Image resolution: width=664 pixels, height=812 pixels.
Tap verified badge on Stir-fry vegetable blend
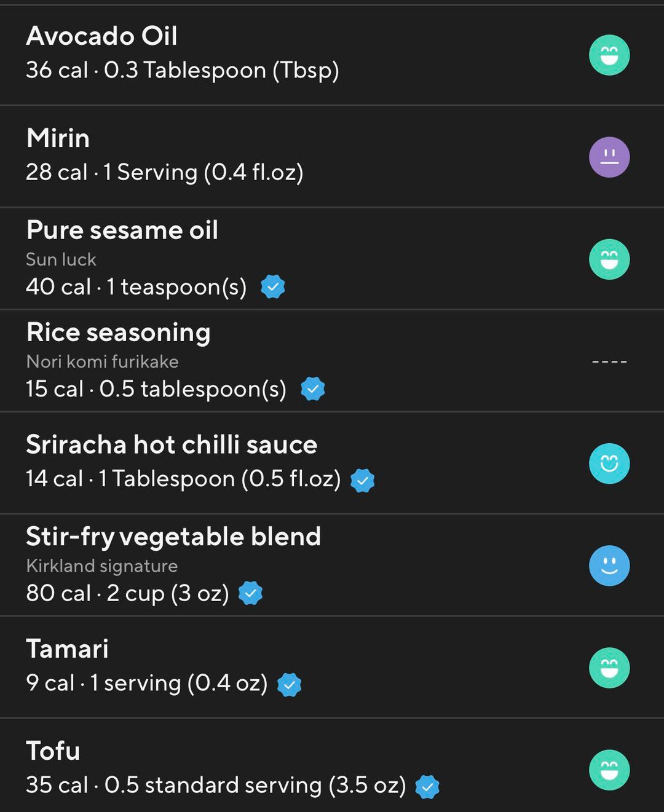tap(250, 593)
